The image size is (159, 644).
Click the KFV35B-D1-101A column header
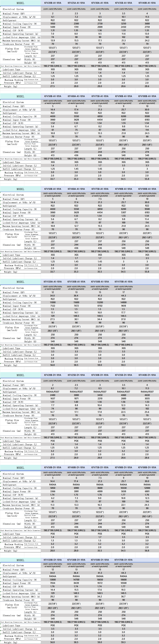click(x=124, y=375)
